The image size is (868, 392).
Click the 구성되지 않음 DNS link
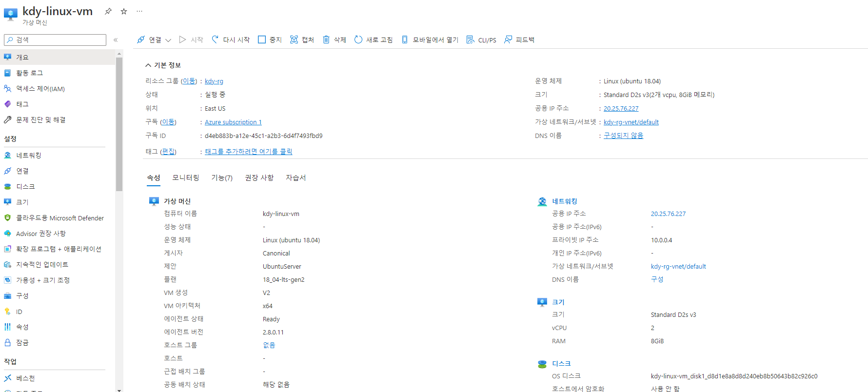point(623,136)
